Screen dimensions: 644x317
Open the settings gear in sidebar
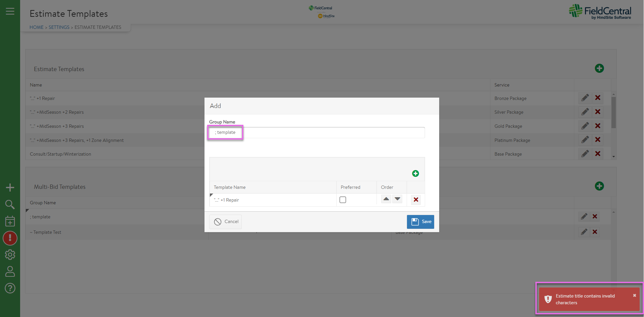point(10,255)
